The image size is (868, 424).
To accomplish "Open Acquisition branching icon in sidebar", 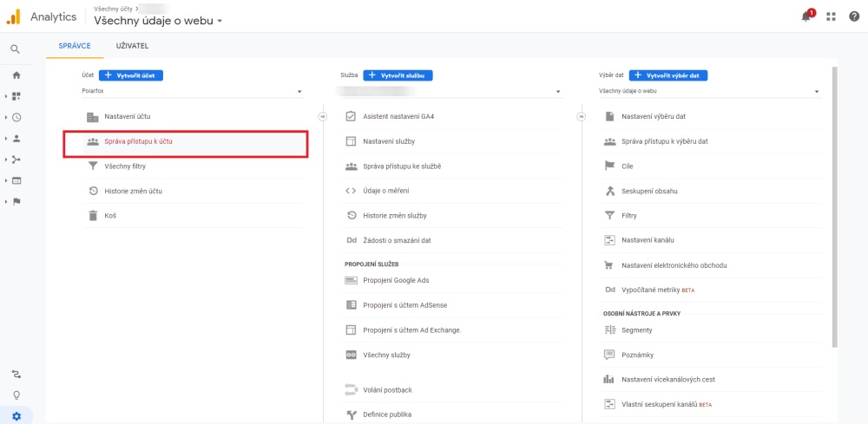I will [16, 160].
